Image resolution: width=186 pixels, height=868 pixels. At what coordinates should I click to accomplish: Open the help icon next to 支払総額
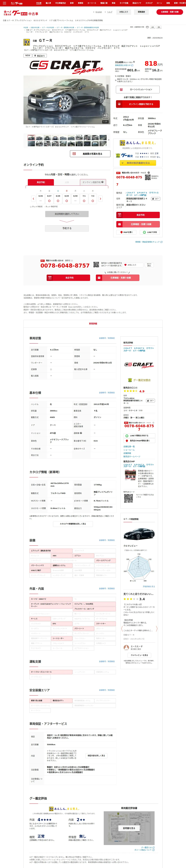coord(134,62)
